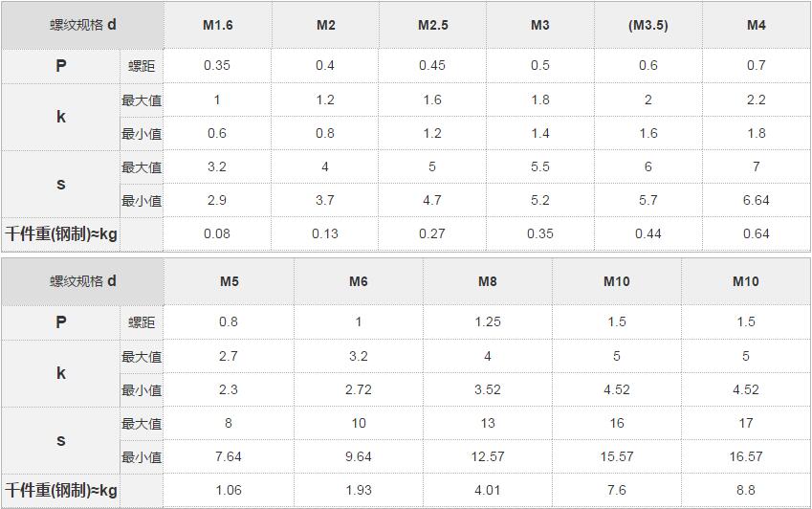Click the M5 column header
The image size is (812, 509).
(x=229, y=281)
